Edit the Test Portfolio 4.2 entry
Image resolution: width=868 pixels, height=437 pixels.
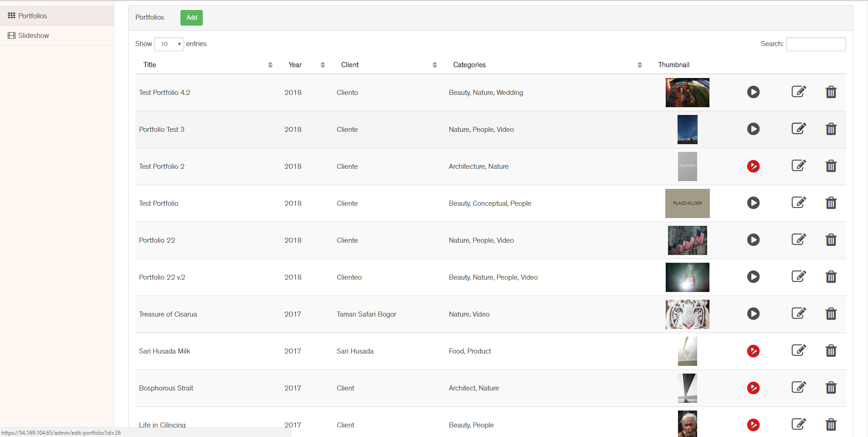[x=798, y=92]
